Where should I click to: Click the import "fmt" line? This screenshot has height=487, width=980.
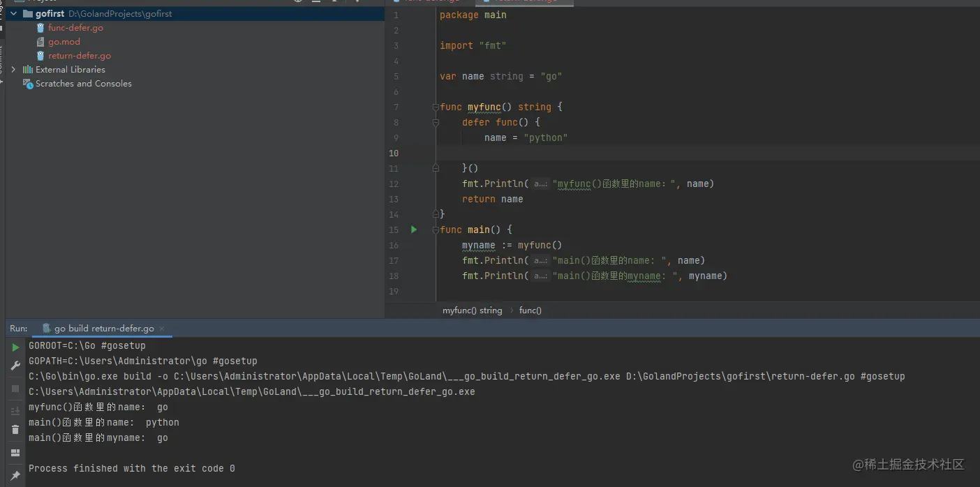click(473, 45)
